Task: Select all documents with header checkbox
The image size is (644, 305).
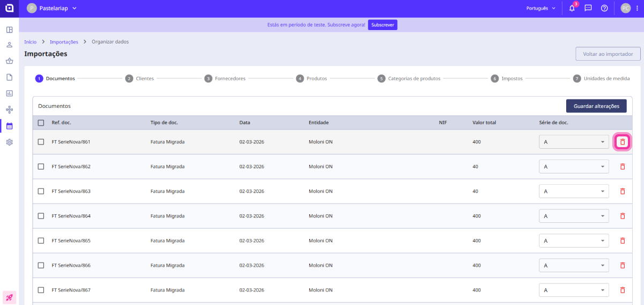Action: click(x=41, y=123)
